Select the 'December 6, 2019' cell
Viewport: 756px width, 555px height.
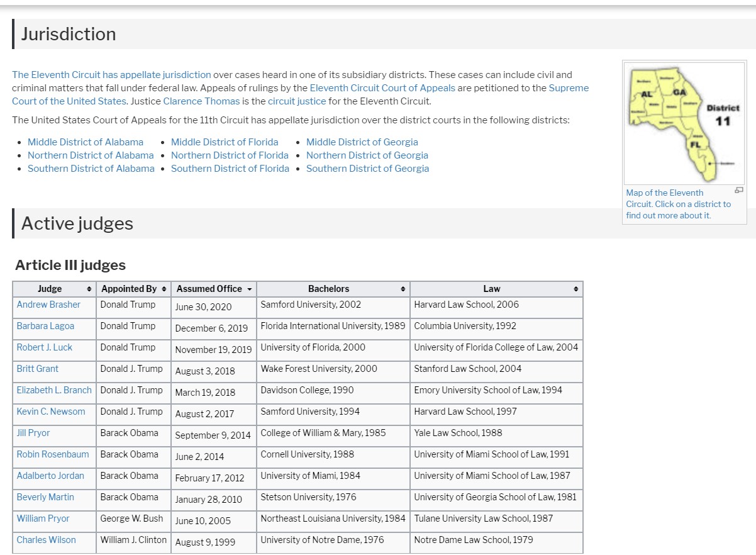pos(214,328)
